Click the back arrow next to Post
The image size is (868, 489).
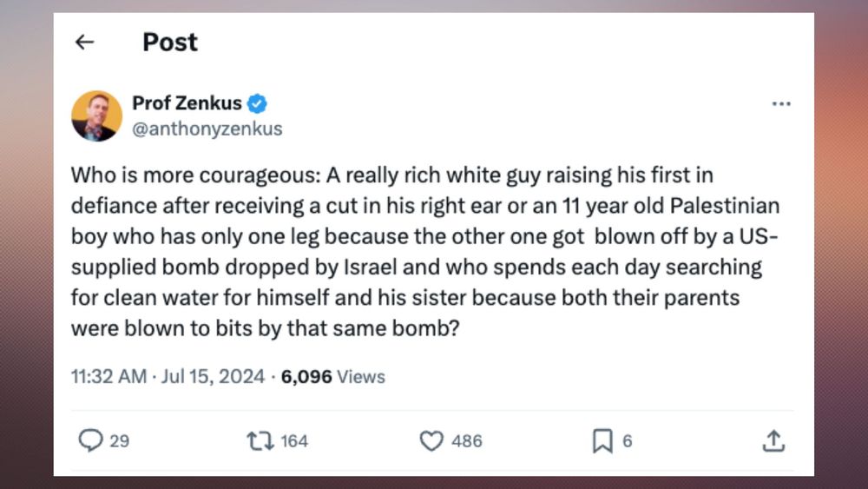(84, 43)
